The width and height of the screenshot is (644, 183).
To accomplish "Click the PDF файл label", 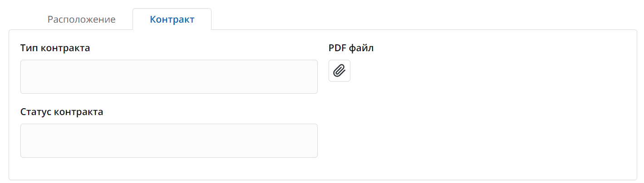I will (351, 48).
